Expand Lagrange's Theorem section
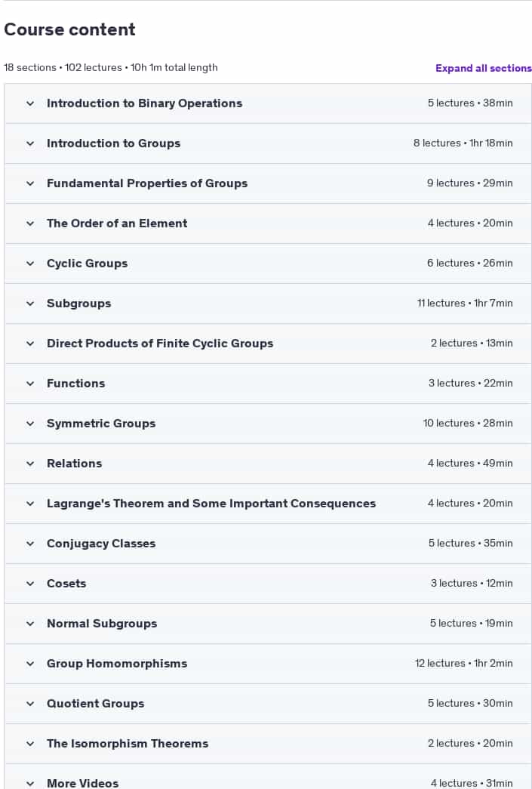This screenshot has height=789, width=532. tap(267, 504)
